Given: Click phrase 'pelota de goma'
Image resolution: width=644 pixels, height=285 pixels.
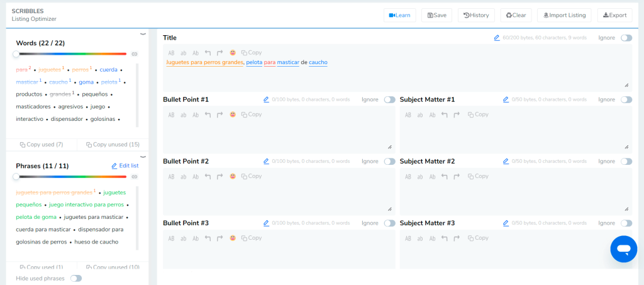Looking at the screenshot, I should click(36, 217).
